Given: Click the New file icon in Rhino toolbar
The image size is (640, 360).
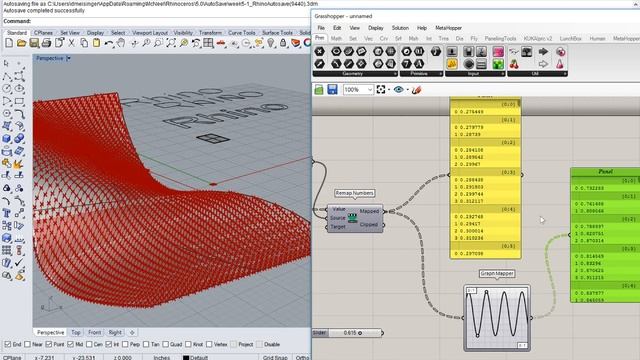Looking at the screenshot, I should click(9, 43).
